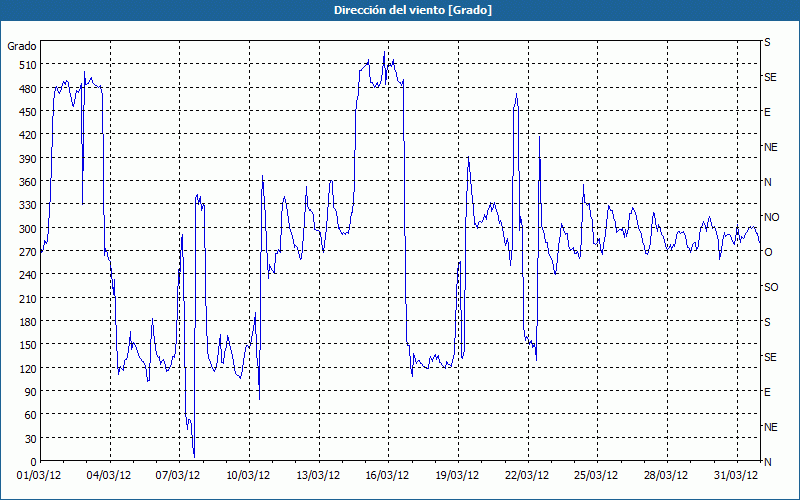
Task: Pick the 420 degree axis label
Action: 28,135
